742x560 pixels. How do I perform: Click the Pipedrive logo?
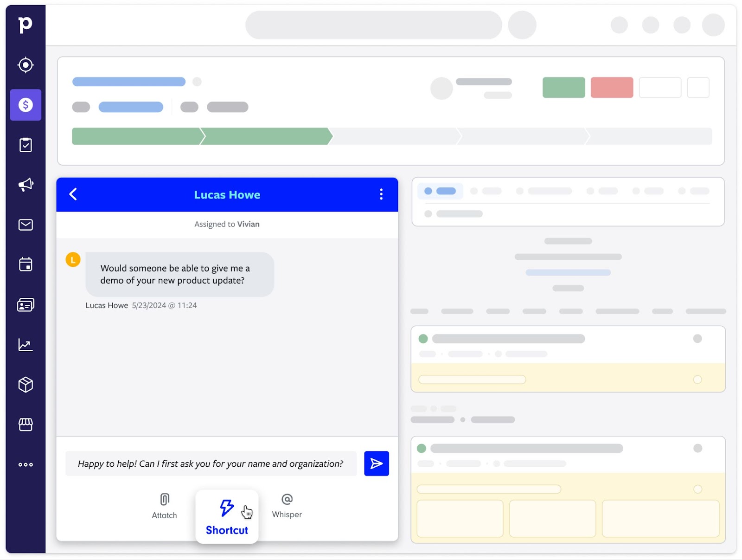click(26, 25)
